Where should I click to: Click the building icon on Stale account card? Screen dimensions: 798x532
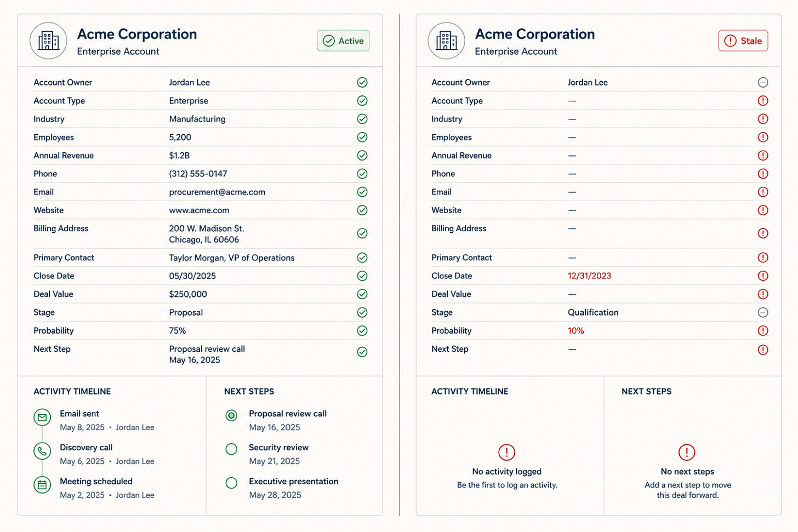(446, 41)
